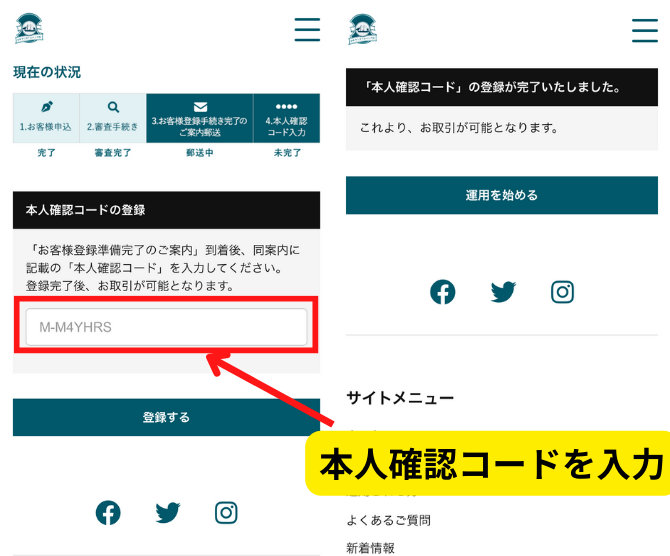Click the サイトメニュー heading
670x556 pixels.
(400, 398)
